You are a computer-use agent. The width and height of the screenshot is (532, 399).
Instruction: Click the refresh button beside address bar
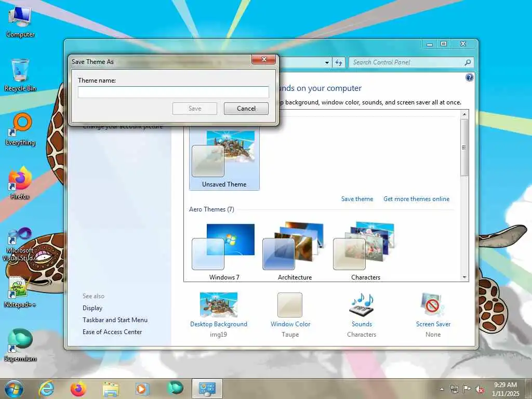point(339,62)
